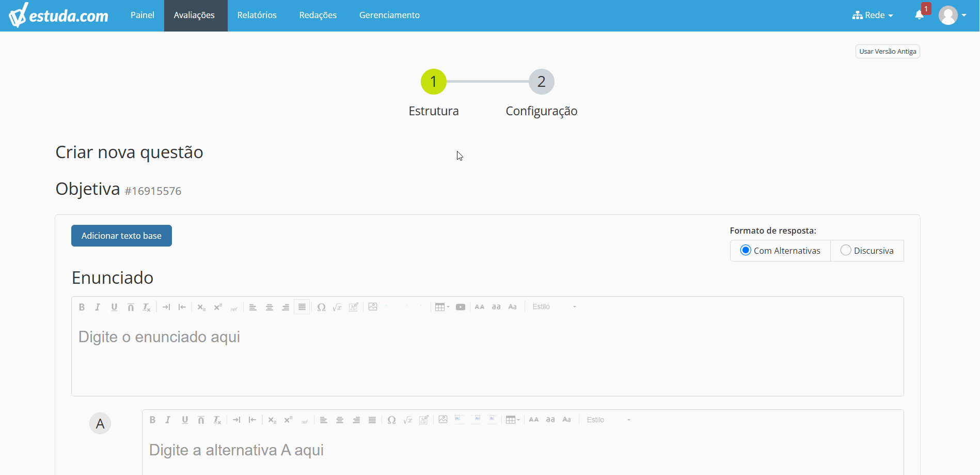Toggle bold in alternativa A toolbar
Screen dimensions: 980x475
coord(152,420)
